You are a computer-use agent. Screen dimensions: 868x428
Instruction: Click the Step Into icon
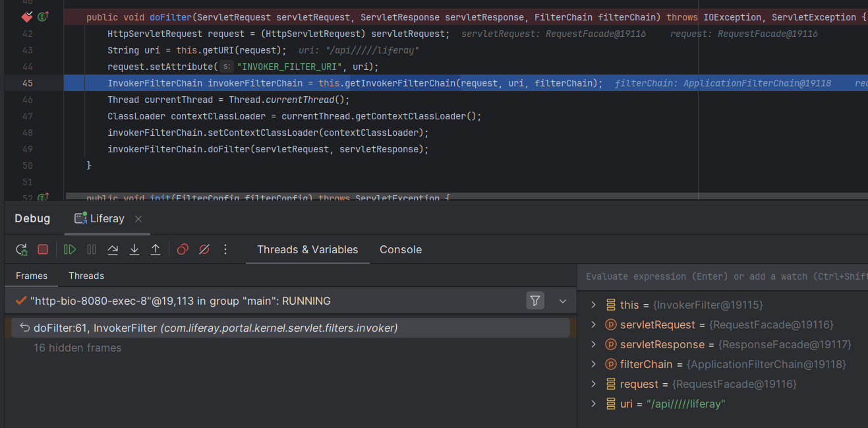[134, 249]
